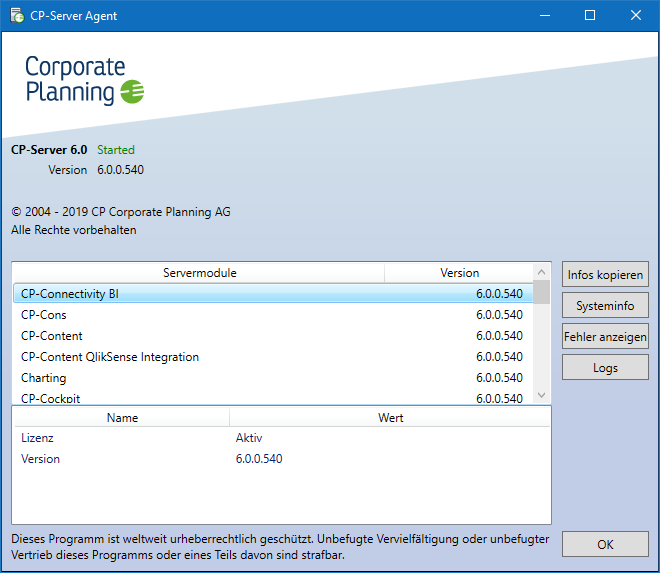
Task: Click the Version column header in module list
Action: click(x=459, y=273)
